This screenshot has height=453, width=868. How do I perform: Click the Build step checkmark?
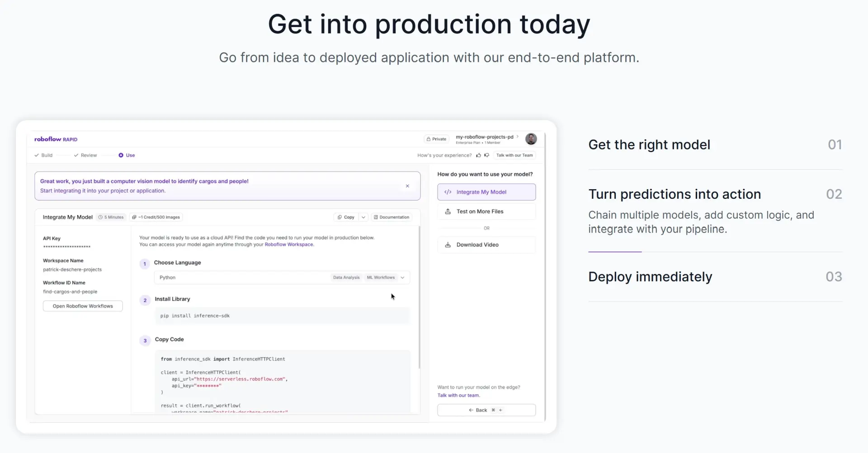pyautogui.click(x=37, y=155)
